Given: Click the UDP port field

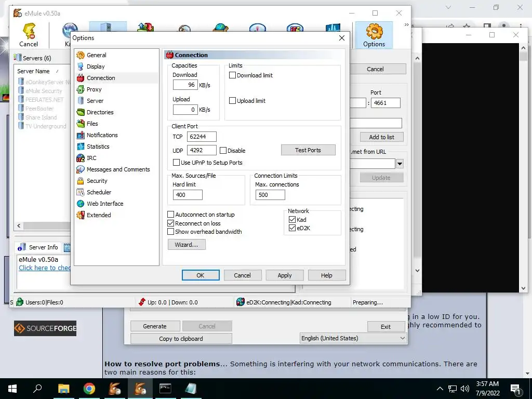Looking at the screenshot, I should [x=202, y=150].
